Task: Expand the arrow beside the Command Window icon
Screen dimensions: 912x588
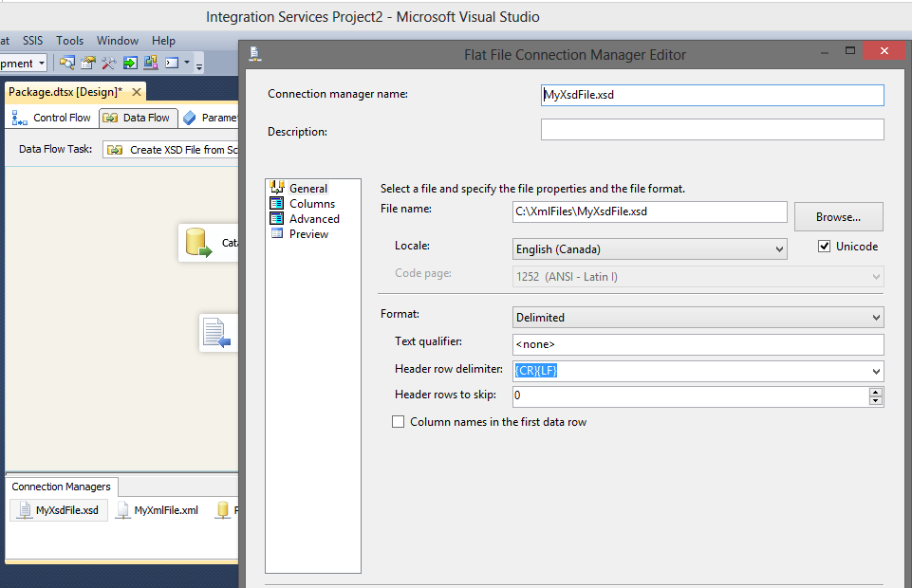Action: pos(187,63)
